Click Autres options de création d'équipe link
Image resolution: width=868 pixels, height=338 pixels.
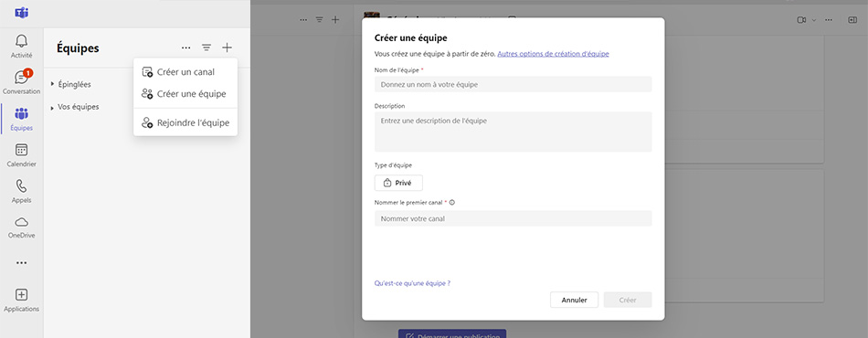[553, 54]
